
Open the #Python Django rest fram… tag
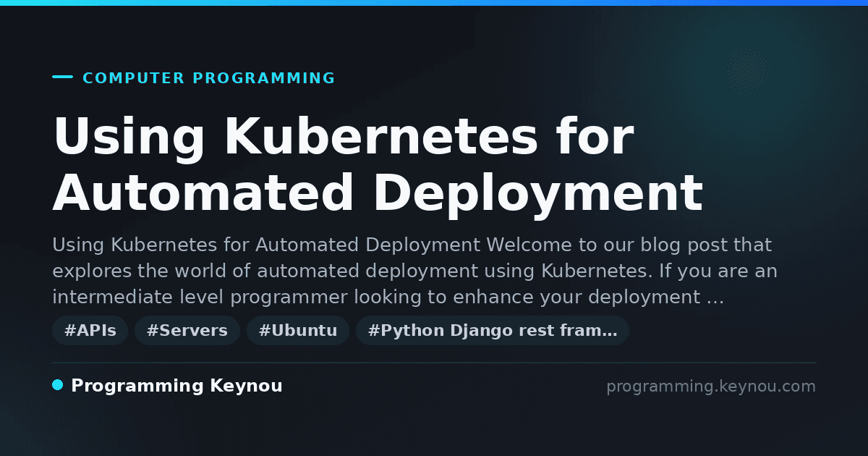[493, 331]
